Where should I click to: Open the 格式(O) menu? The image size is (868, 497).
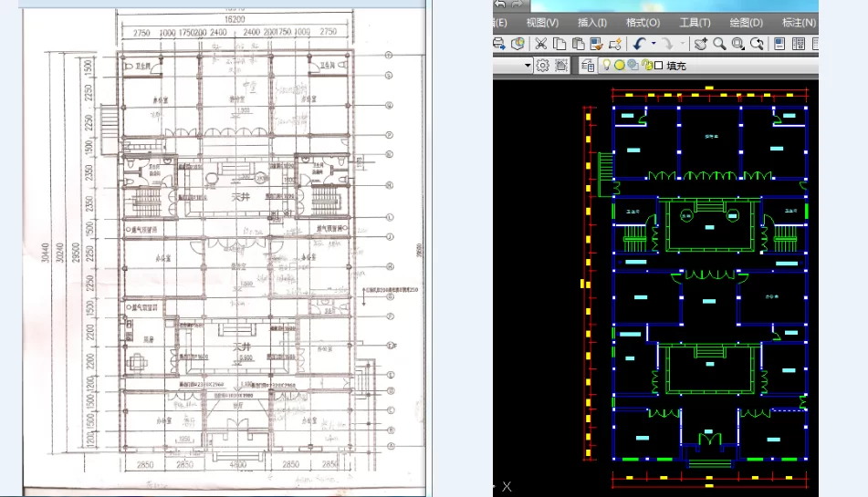(x=643, y=23)
